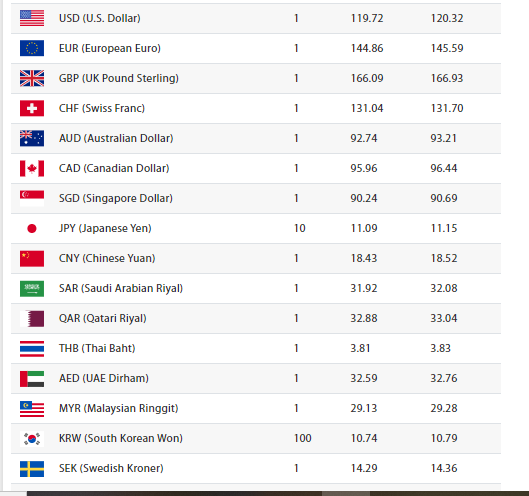Select the USD (U.S. Dollar) label
The height and width of the screenshot is (496, 529).
(100, 18)
